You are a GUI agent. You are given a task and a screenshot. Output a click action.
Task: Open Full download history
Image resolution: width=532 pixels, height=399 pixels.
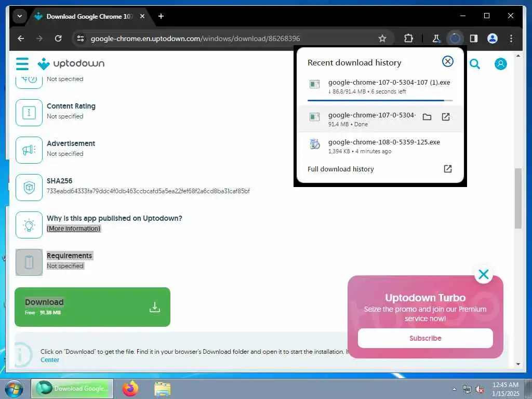(x=380, y=169)
